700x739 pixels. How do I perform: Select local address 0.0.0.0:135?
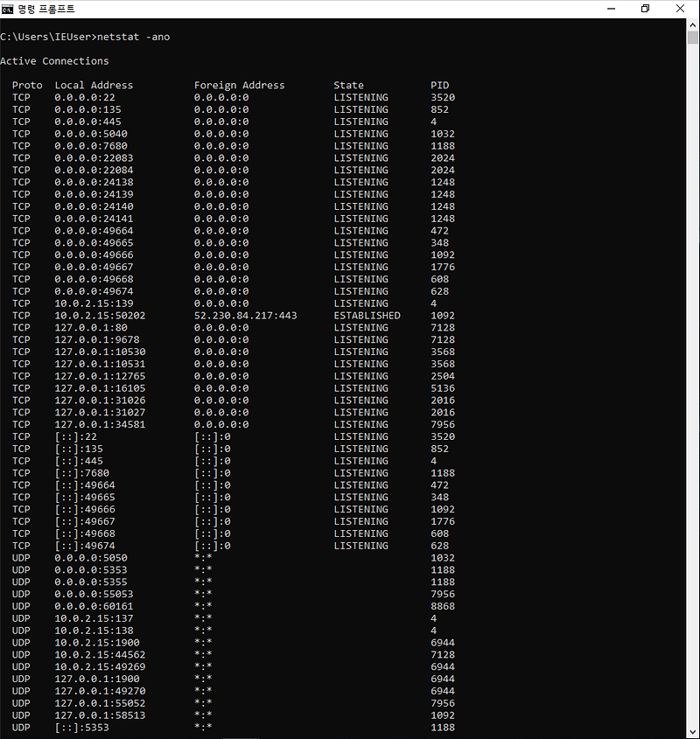click(x=87, y=109)
